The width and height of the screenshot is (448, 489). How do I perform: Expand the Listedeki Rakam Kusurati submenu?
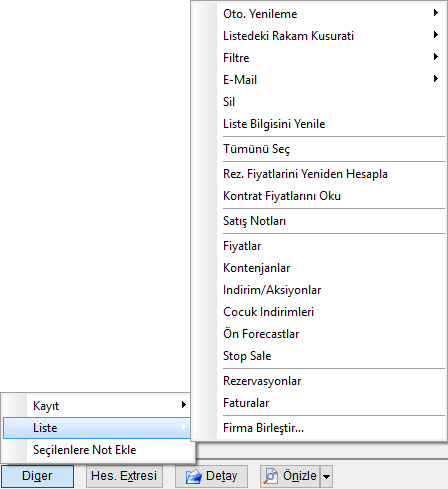319,36
